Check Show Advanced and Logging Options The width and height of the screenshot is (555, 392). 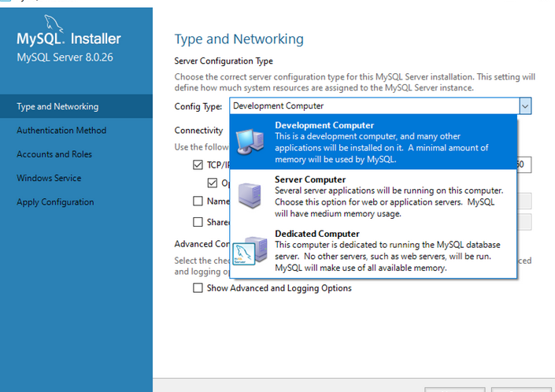(198, 287)
